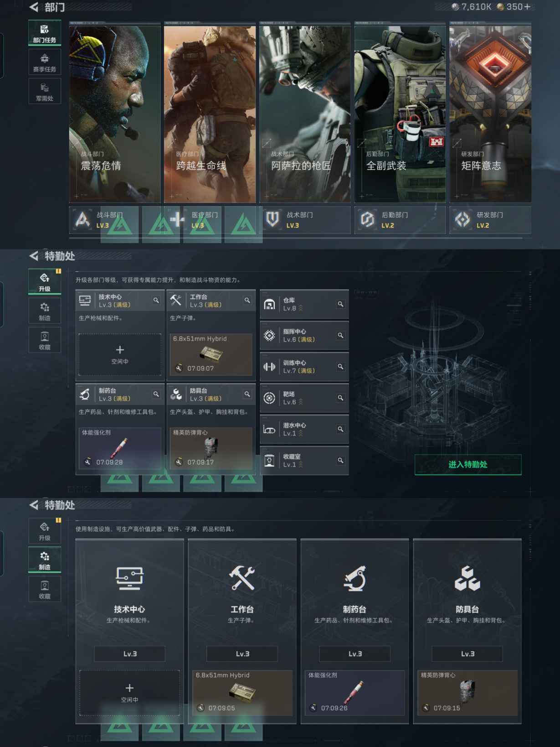Open the 矩阵意志 mission card
Screen dimensions: 560x747
pyautogui.click(x=490, y=114)
